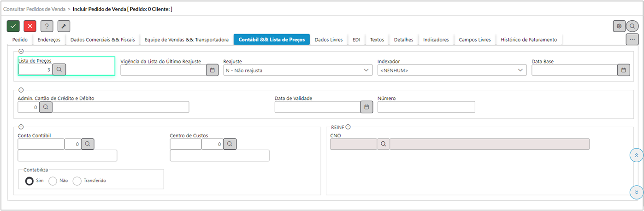
Task: Click the red cancel X button
Action: [30, 26]
